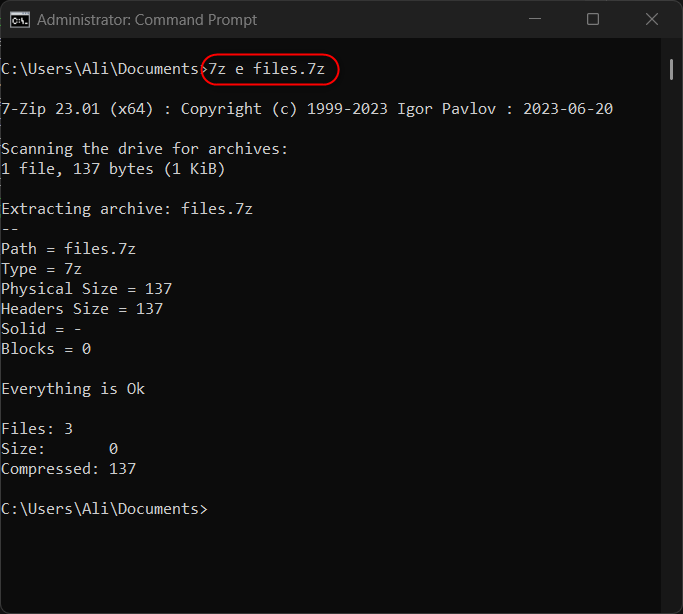
Task: Minimize the Command Prompt window
Action: click(541, 19)
